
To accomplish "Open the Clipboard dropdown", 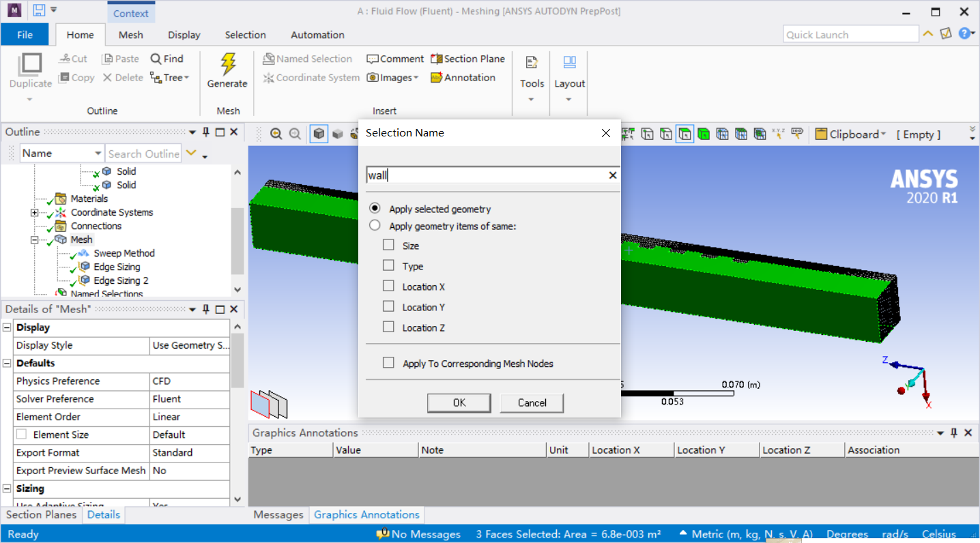I will pos(851,134).
